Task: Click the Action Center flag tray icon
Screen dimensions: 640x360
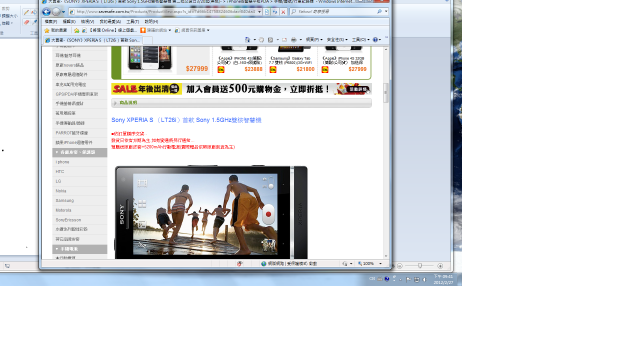Action: pos(408,280)
